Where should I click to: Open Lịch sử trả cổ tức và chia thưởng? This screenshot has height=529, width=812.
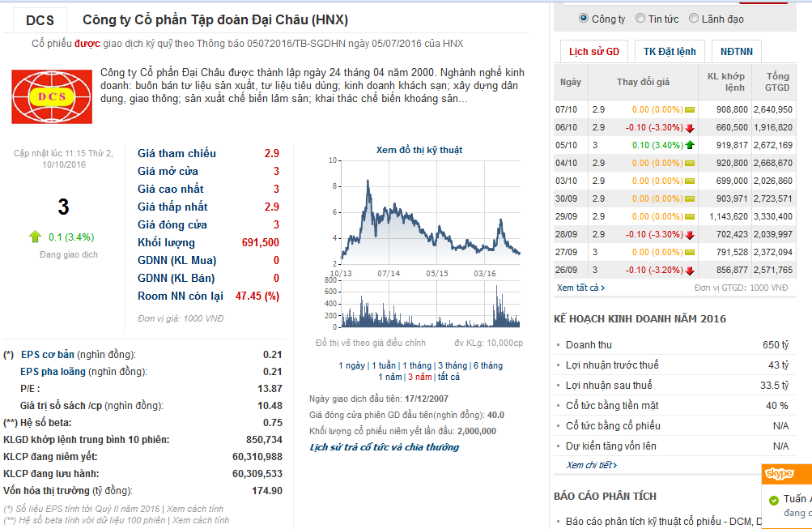[385, 447]
